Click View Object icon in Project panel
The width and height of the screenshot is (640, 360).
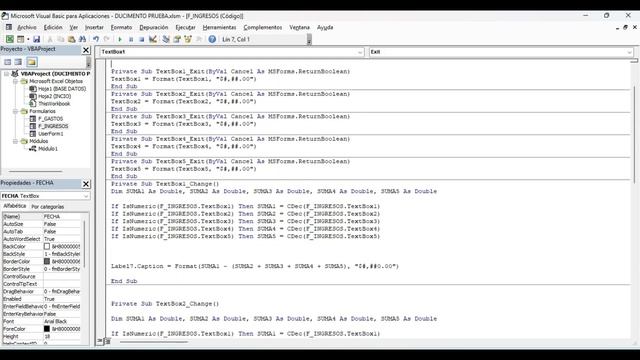tap(18, 62)
